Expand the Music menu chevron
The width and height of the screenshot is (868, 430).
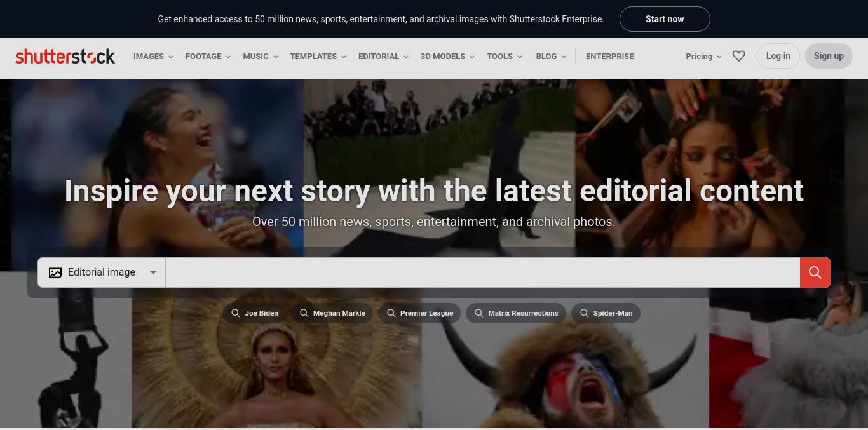tap(275, 57)
